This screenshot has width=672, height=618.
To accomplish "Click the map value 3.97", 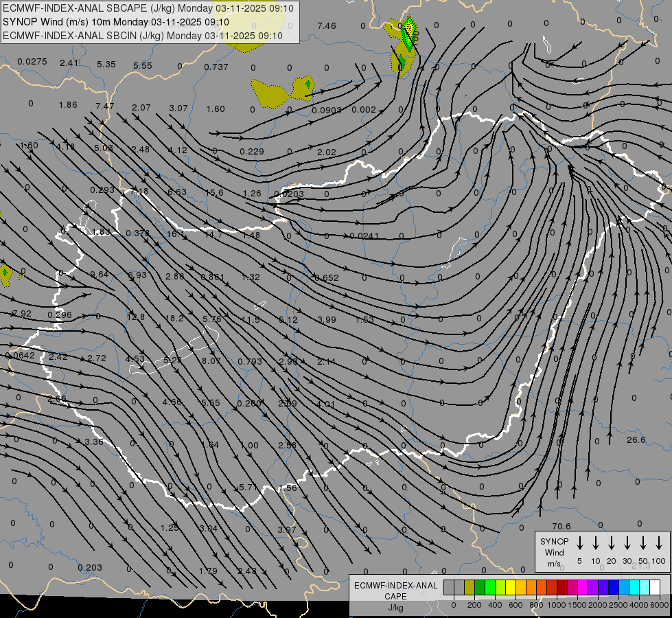I will tap(287, 529).
